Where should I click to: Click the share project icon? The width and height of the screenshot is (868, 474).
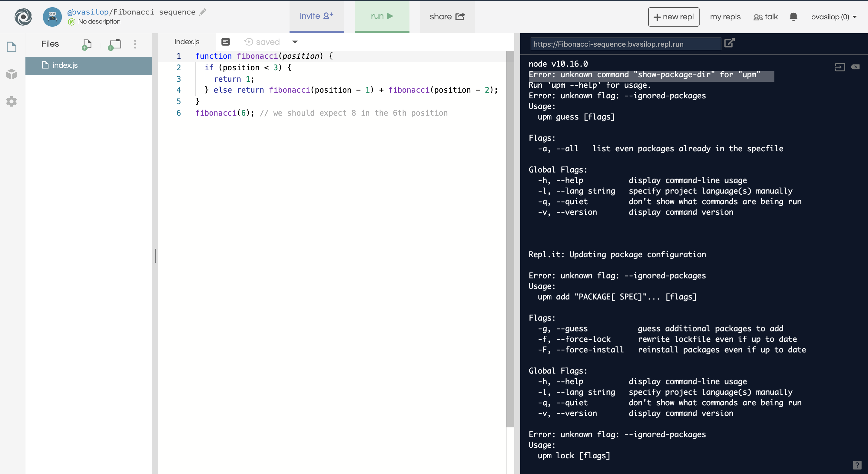[460, 16]
